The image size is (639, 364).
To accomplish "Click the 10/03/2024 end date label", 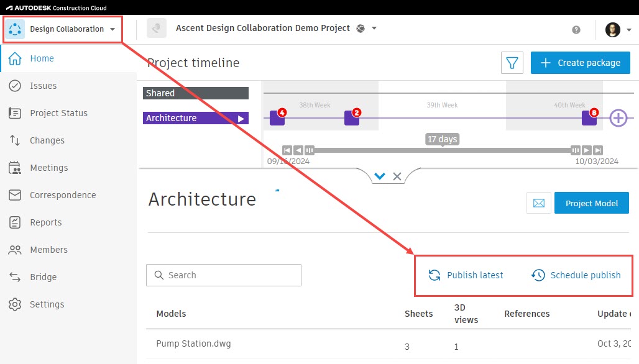I will tap(597, 162).
